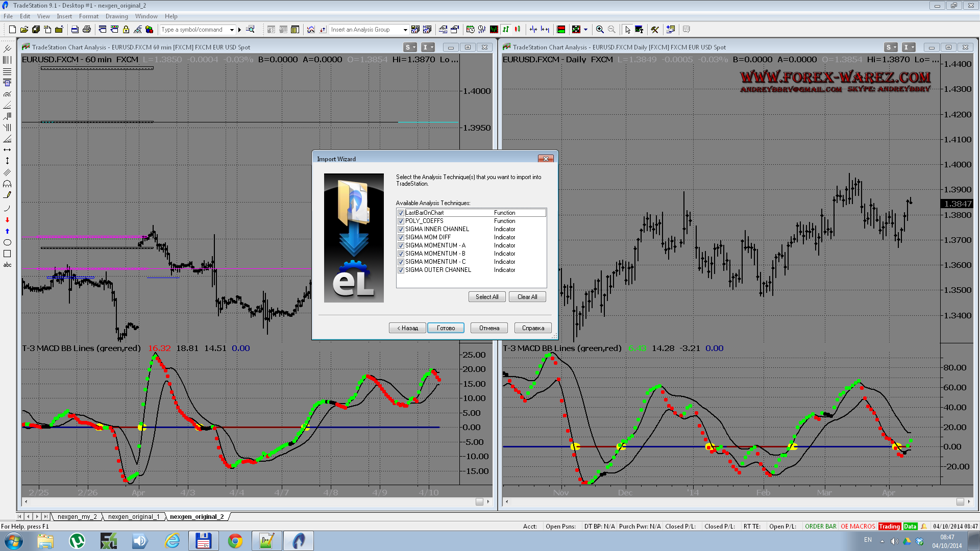Click the Готово finish button
This screenshot has width=980, height=551.
coord(445,328)
